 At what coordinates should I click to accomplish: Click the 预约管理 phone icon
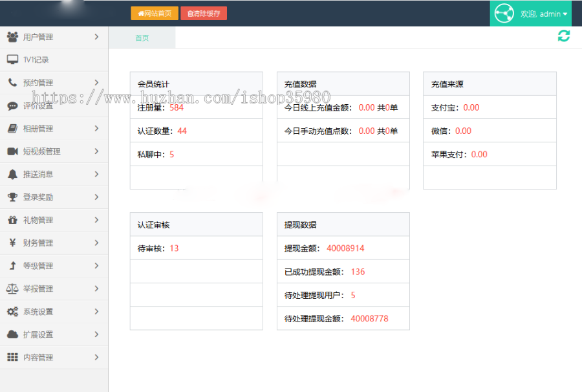coord(13,82)
